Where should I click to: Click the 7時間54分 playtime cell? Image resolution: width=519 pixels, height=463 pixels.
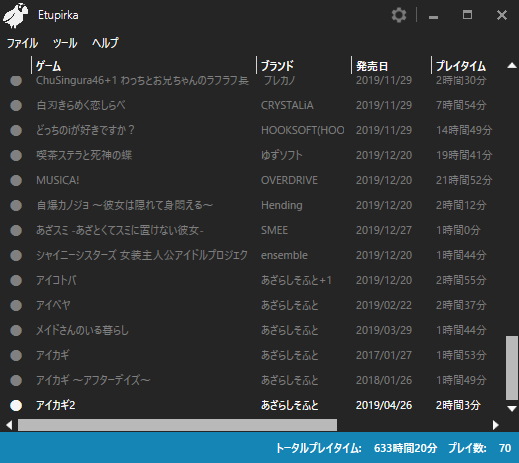(x=461, y=105)
